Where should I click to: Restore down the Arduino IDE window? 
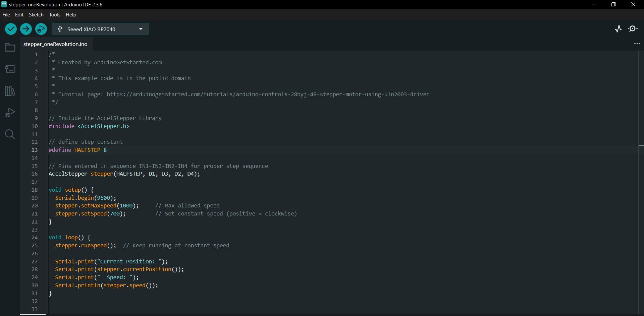613,4
